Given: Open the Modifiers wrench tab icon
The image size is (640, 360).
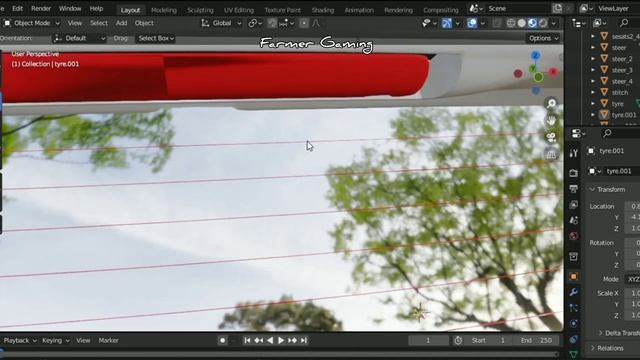Looking at the screenshot, I should 573,292.
